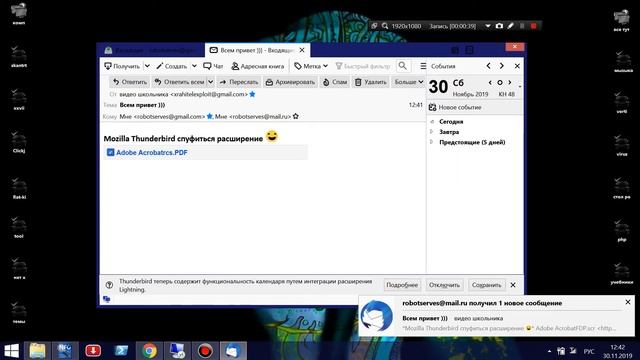Click sender address xrahitelexploit@gmail.com
This screenshot has width=640, height=360.
pyautogui.click(x=209, y=94)
